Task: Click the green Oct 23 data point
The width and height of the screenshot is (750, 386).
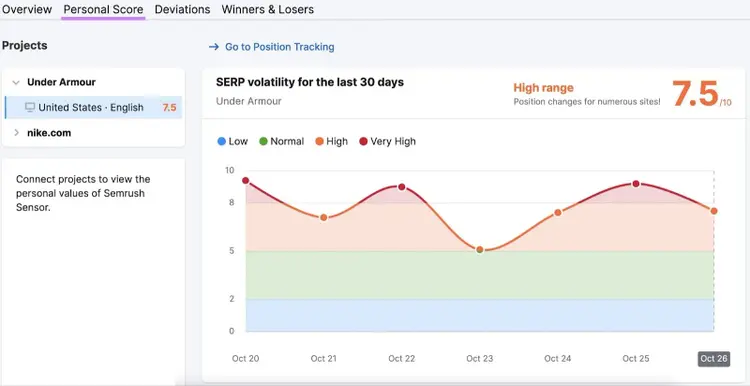Action: coord(480,250)
